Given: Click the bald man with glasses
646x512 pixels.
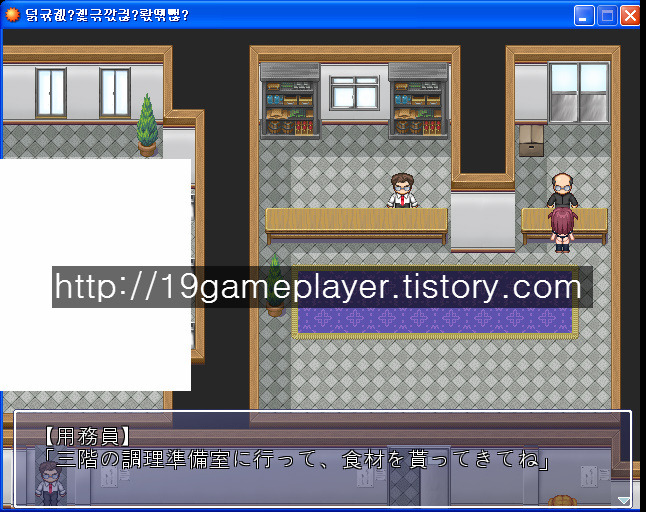Looking at the screenshot, I should [x=562, y=190].
